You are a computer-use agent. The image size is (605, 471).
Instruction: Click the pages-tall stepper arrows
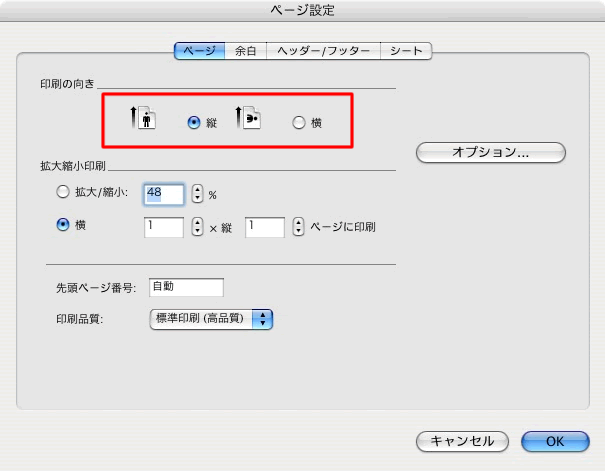(298, 227)
